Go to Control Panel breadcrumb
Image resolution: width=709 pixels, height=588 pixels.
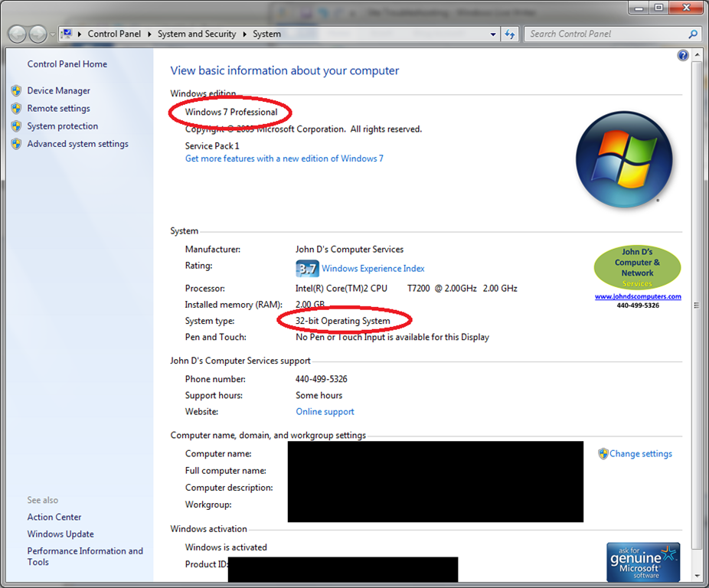[x=114, y=34]
